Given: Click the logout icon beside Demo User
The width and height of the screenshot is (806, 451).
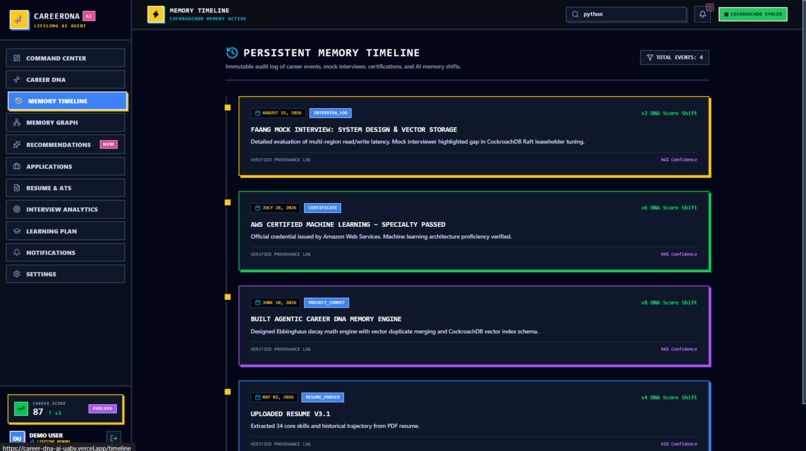Looking at the screenshot, I should [x=114, y=438].
